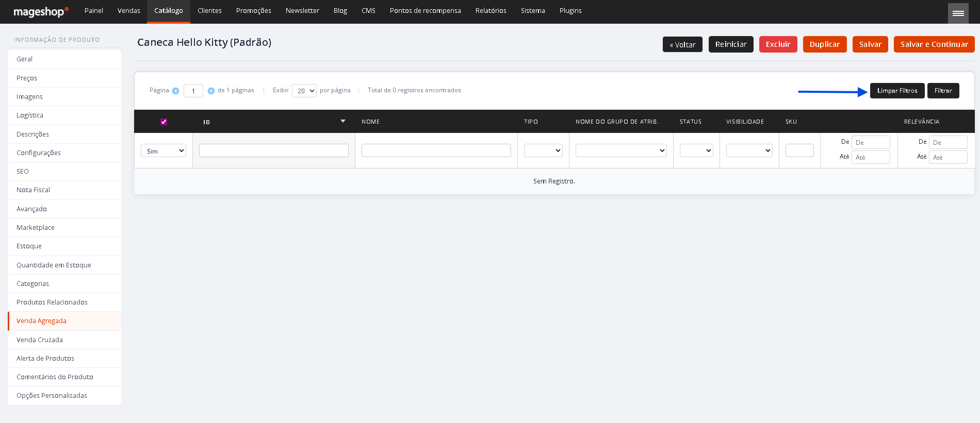This screenshot has width=980, height=423.
Task: Select Quantidade em Estoque sidebar tab
Action: pyautogui.click(x=64, y=265)
